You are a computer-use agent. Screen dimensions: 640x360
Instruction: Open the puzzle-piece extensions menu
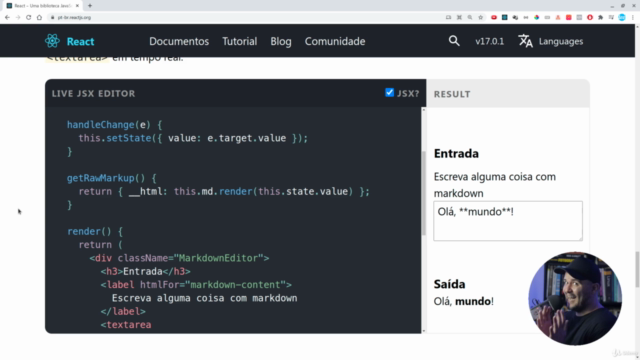point(600,18)
